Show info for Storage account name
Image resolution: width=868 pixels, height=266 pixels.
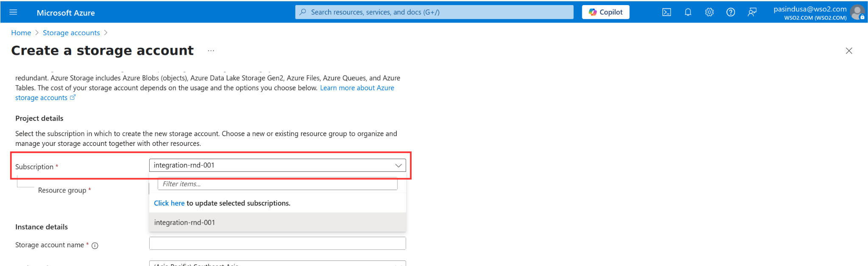pyautogui.click(x=95, y=246)
